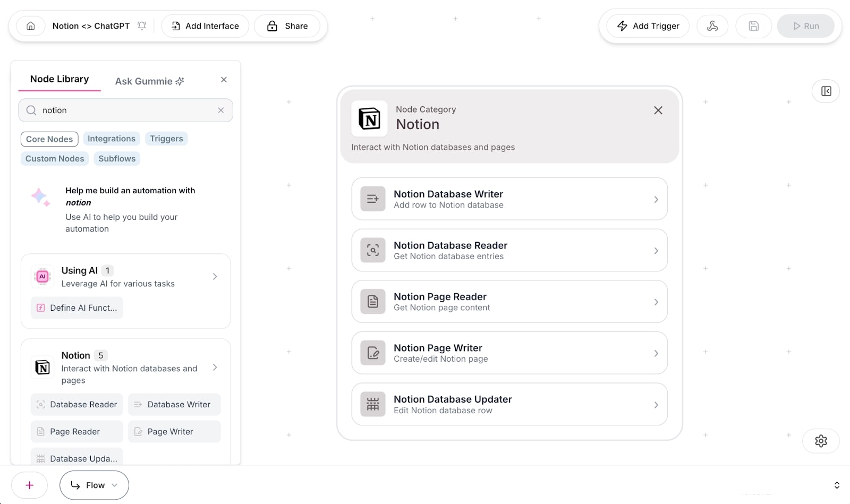Click 'Create/edit Notion page' text
Viewport: 850px width, 504px height.
(440, 359)
